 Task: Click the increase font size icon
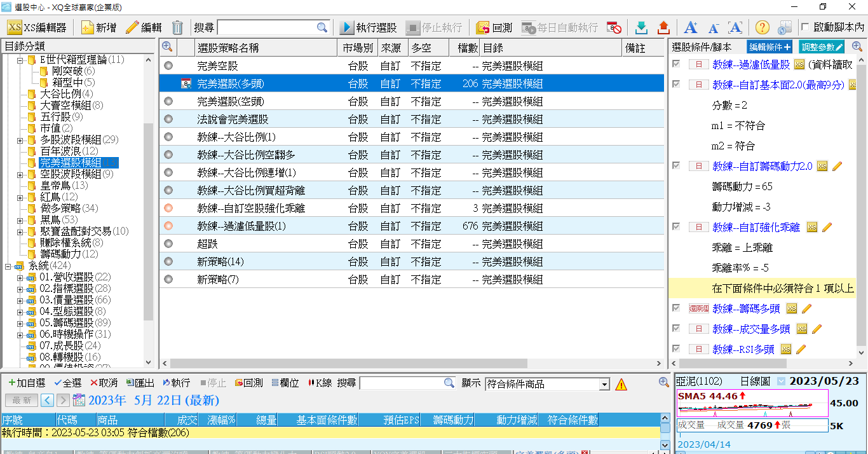coord(690,27)
